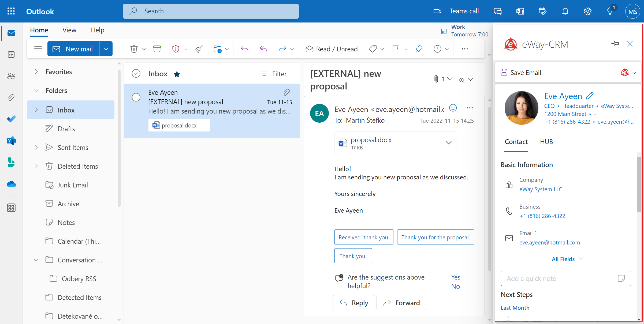The image size is (644, 324).
Task: Click the New mail button
Action: (x=73, y=49)
